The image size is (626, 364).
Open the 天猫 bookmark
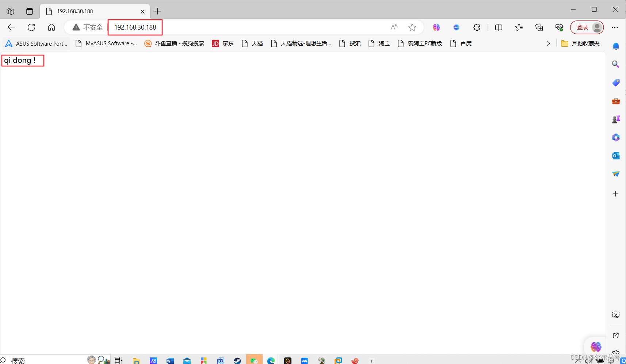[252, 43]
